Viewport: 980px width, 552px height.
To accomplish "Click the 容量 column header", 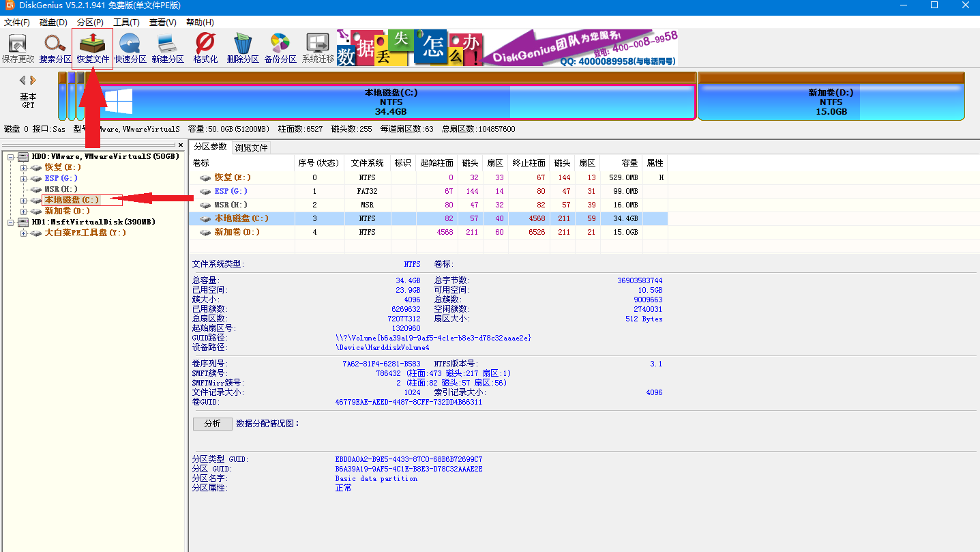I will (x=621, y=163).
